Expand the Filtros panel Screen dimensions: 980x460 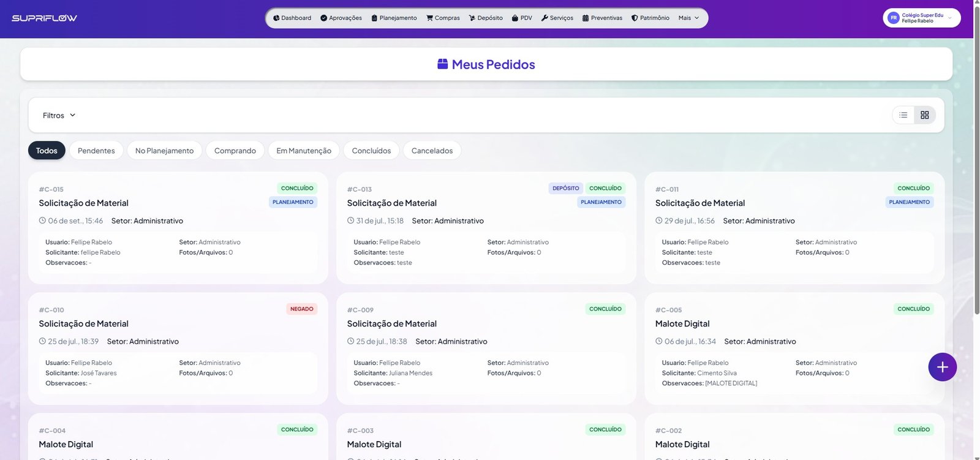pos(59,115)
